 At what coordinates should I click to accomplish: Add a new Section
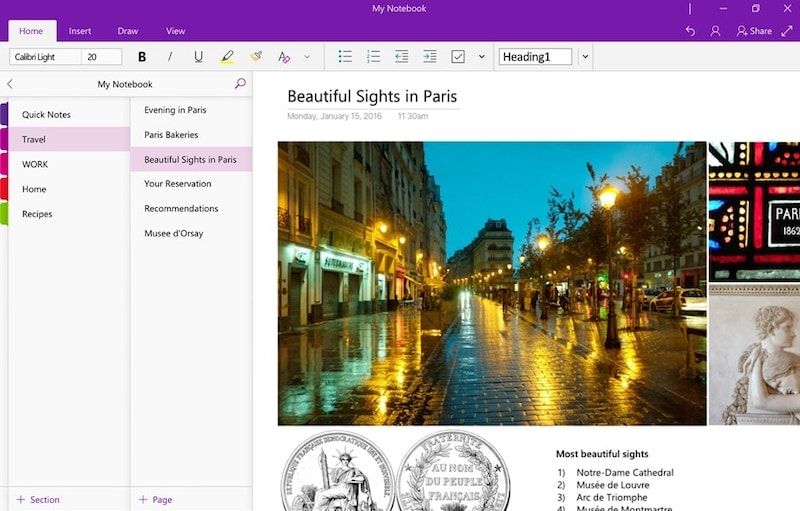(38, 499)
